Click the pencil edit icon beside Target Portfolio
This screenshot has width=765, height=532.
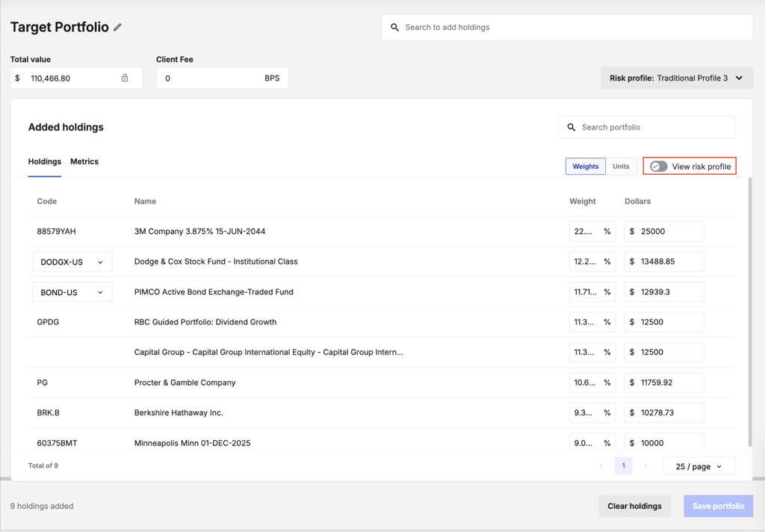click(117, 28)
